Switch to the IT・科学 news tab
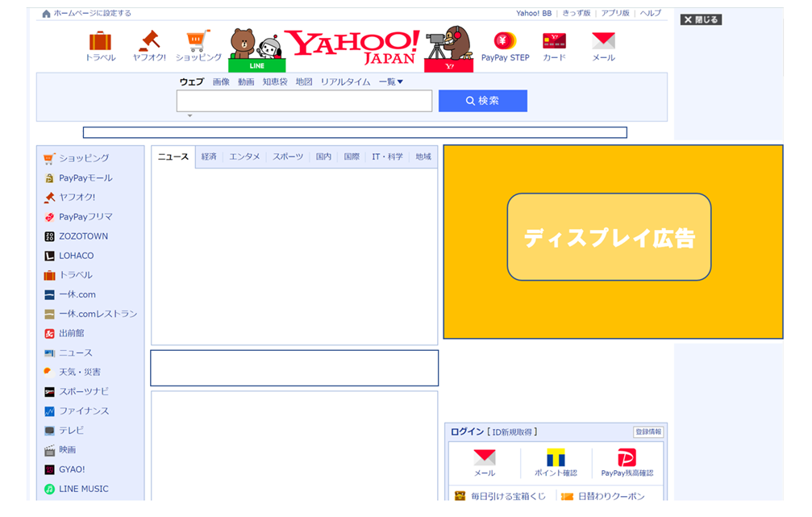Image resolution: width=812 pixels, height=517 pixels. [x=387, y=156]
